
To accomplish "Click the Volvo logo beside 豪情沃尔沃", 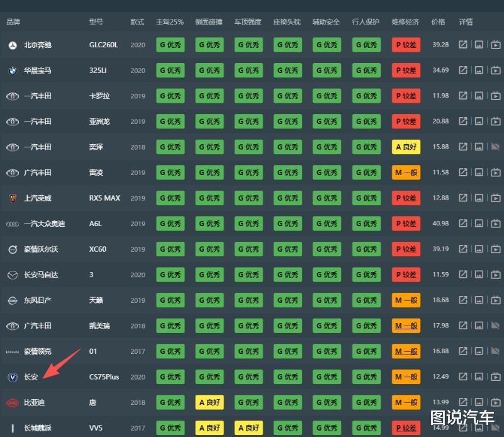I will (x=13, y=249).
